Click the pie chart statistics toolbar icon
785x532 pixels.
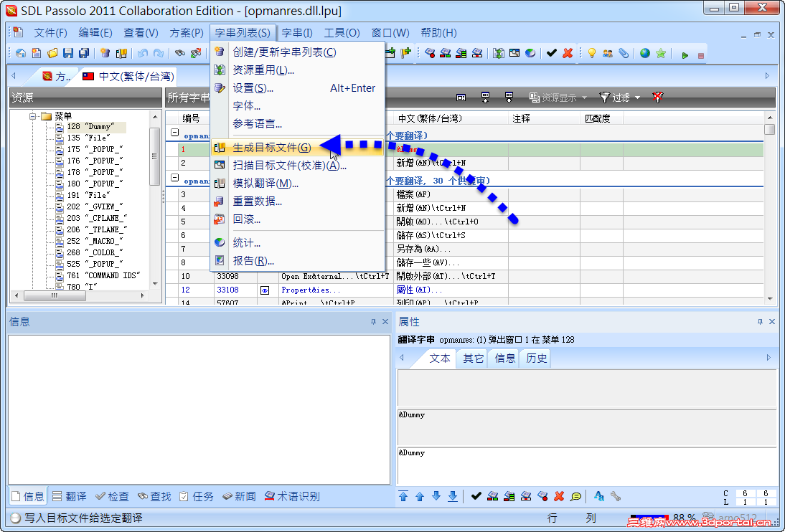[530, 53]
